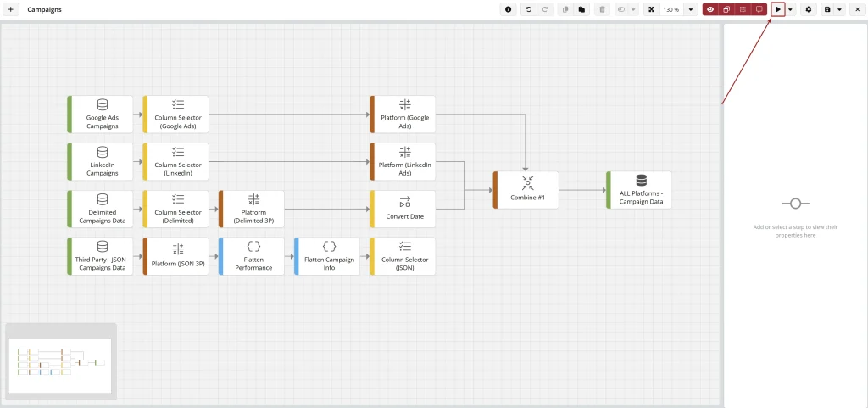Screen dimensions: 868x408
Task: Toggle the eye preview visibility button
Action: (x=711, y=9)
